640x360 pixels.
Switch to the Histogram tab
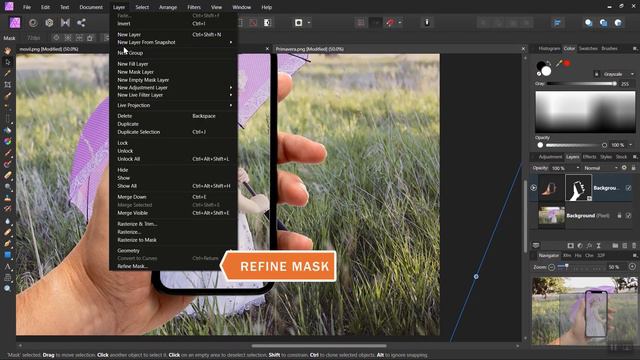click(x=549, y=49)
